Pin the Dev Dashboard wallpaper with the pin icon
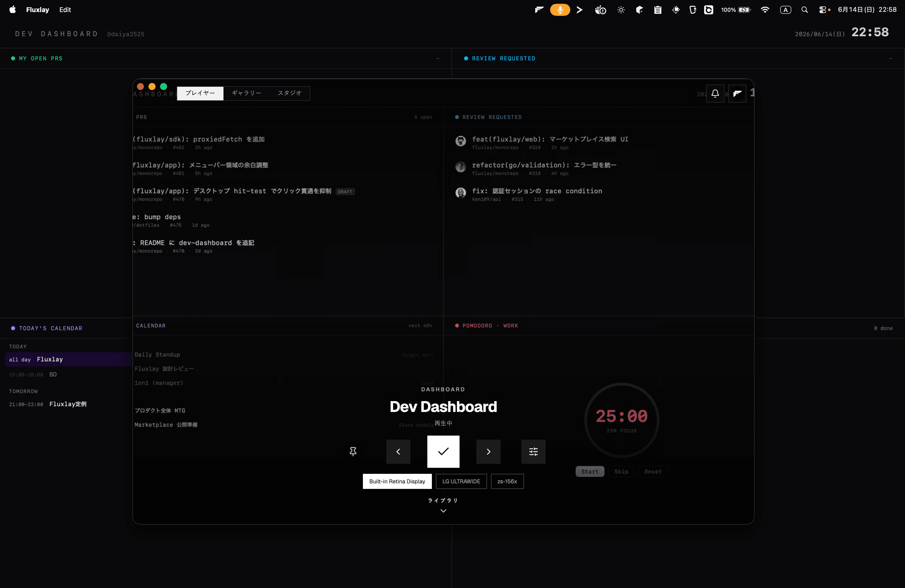Viewport: 905px width, 588px height. click(x=353, y=451)
